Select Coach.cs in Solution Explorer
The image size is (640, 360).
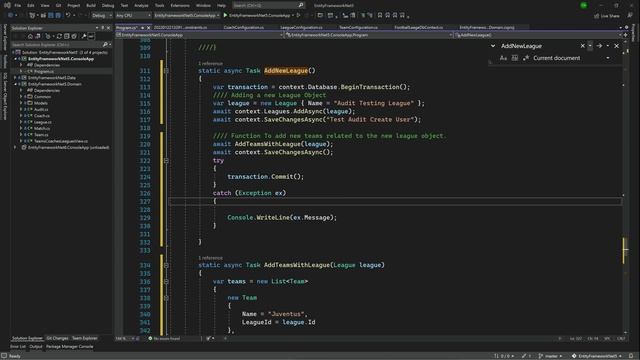point(42,116)
